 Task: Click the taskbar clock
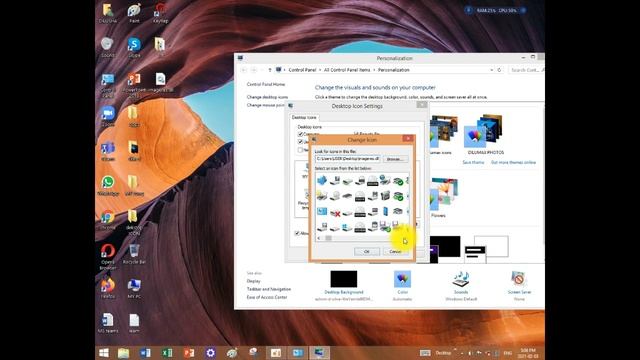point(527,353)
